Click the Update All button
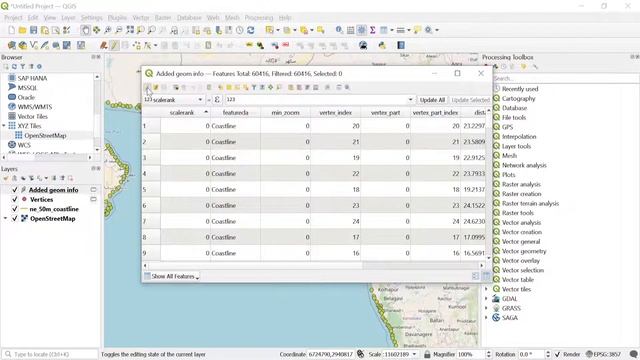640x360 pixels. (x=432, y=100)
